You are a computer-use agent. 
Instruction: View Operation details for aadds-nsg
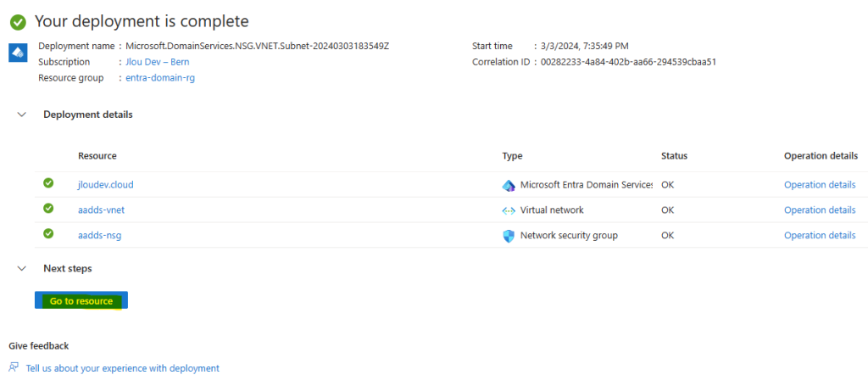(x=820, y=235)
